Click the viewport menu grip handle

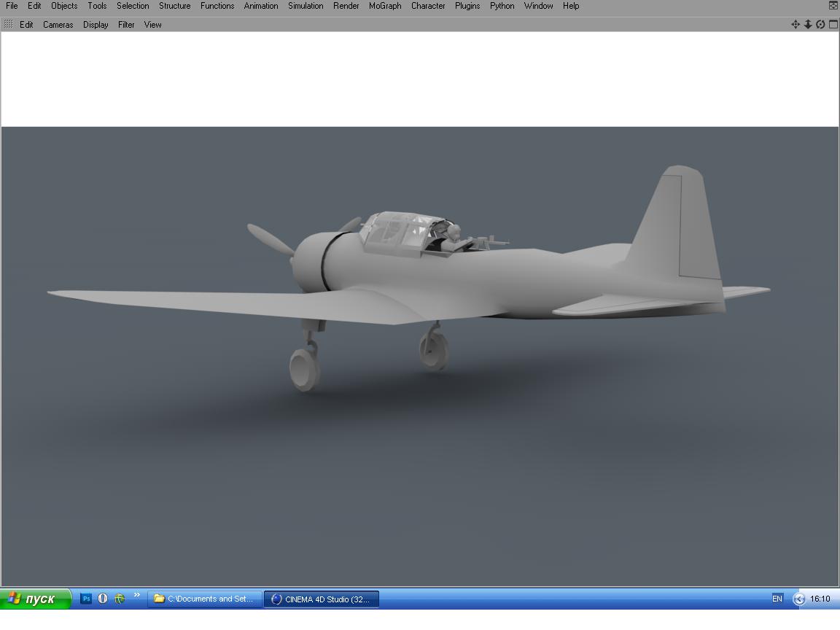(8, 24)
